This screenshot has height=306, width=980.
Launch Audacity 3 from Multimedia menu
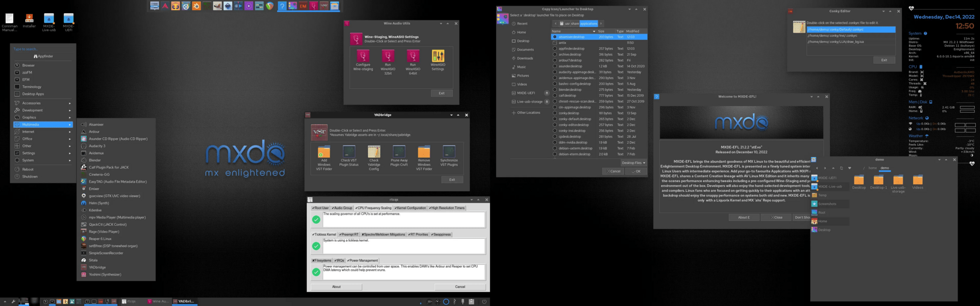(97, 146)
